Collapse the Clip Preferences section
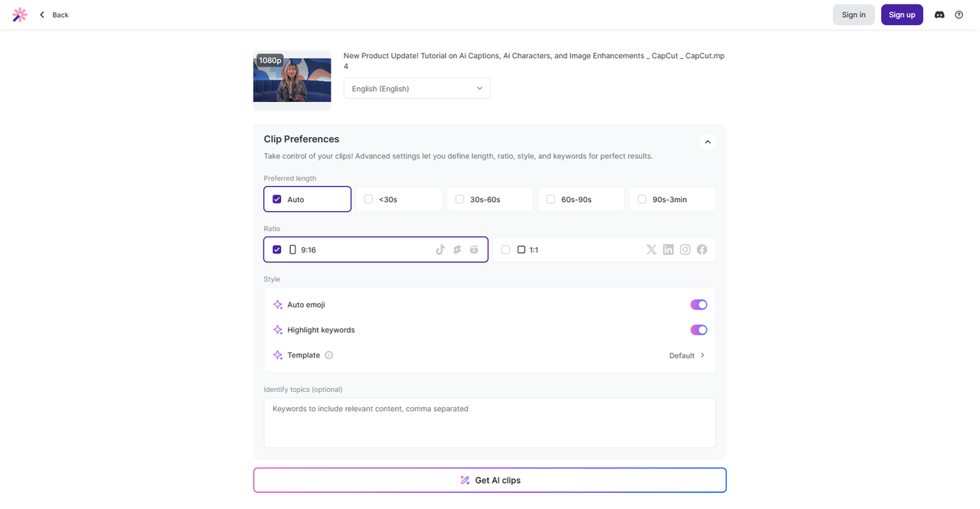The height and width of the screenshot is (509, 980). 707,142
